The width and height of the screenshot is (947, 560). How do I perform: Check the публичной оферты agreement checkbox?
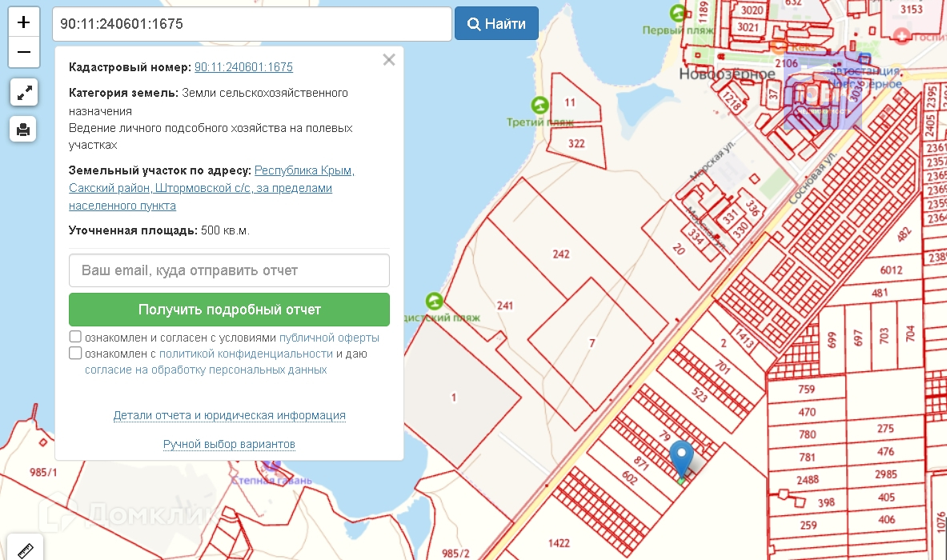tap(75, 337)
